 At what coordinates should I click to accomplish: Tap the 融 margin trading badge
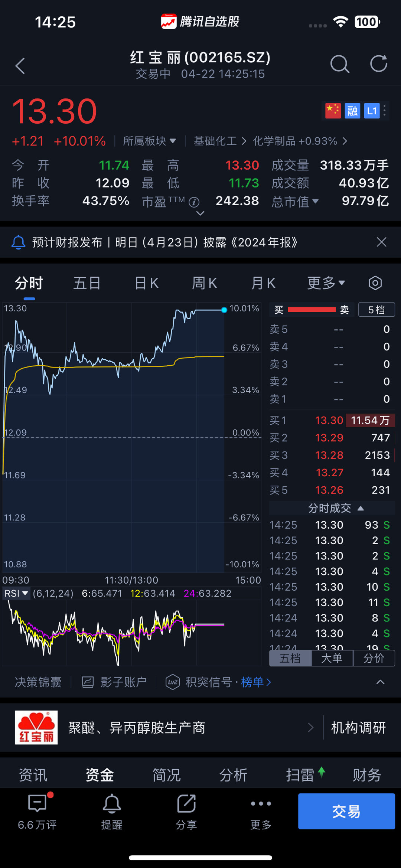point(352,111)
